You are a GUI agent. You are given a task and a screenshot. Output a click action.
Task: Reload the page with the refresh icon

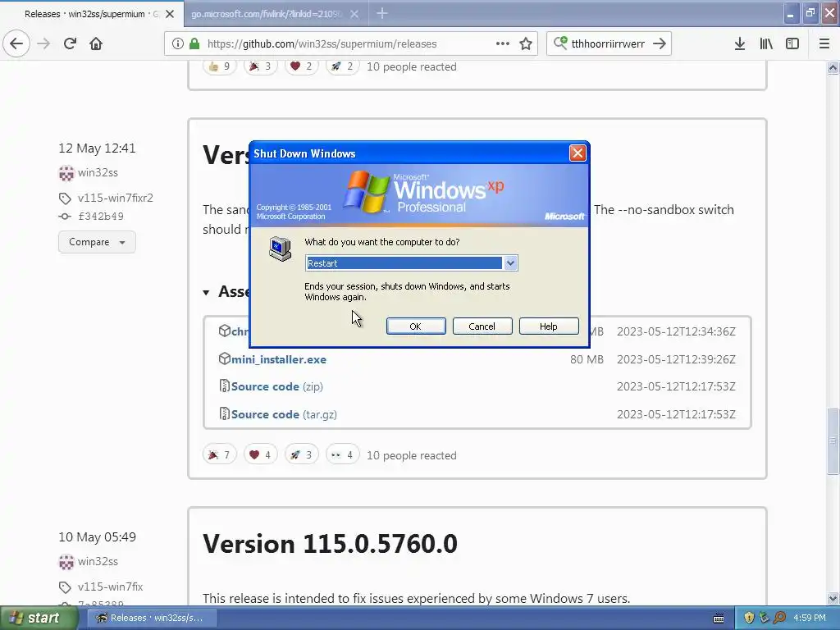click(70, 43)
